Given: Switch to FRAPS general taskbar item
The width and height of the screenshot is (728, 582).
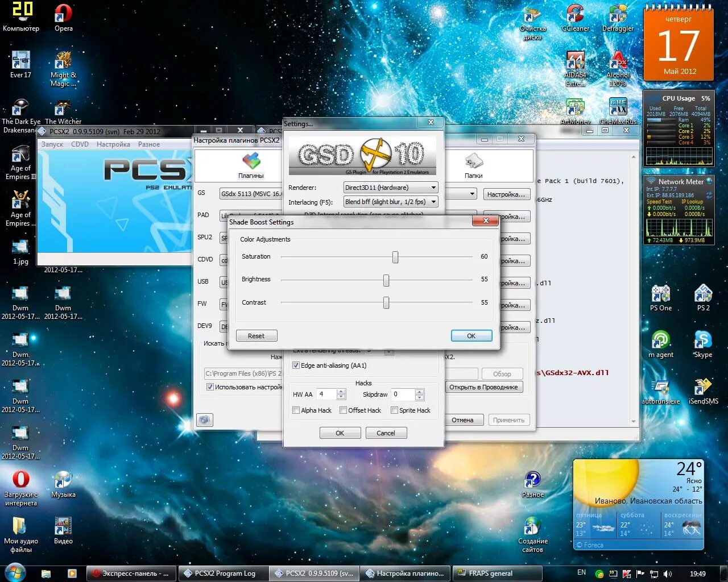Looking at the screenshot, I should tap(497, 573).
